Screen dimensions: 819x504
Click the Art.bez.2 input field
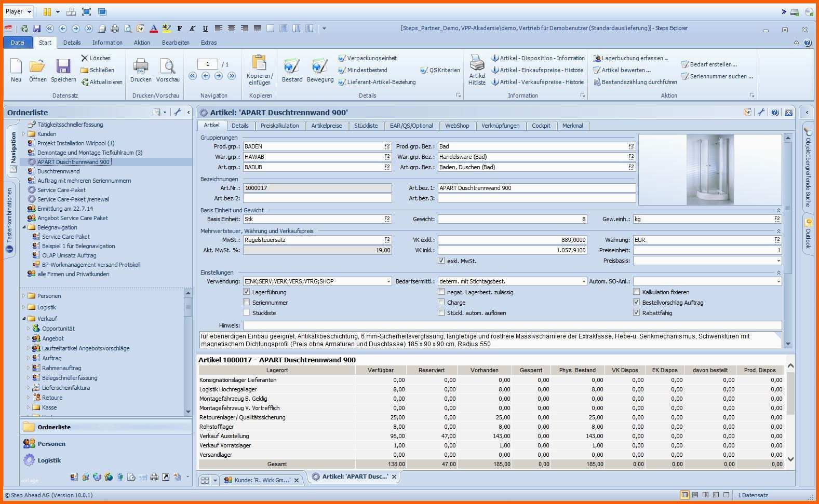[x=317, y=198]
